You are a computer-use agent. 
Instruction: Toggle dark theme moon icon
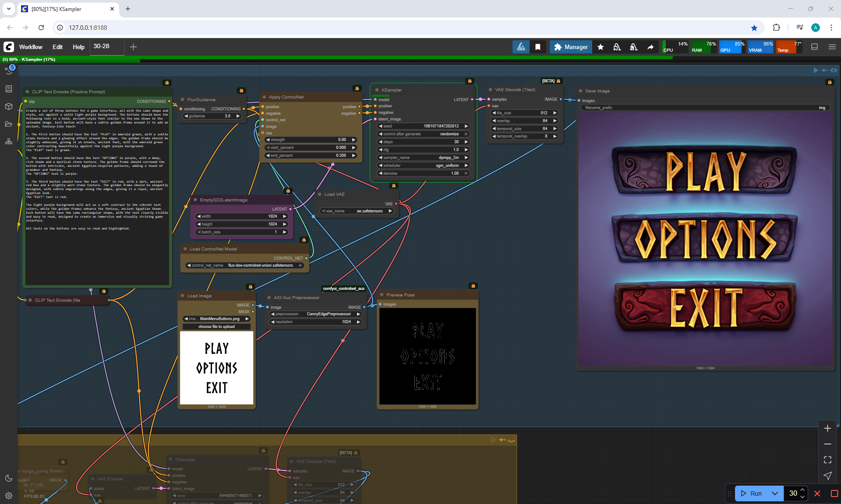9,478
